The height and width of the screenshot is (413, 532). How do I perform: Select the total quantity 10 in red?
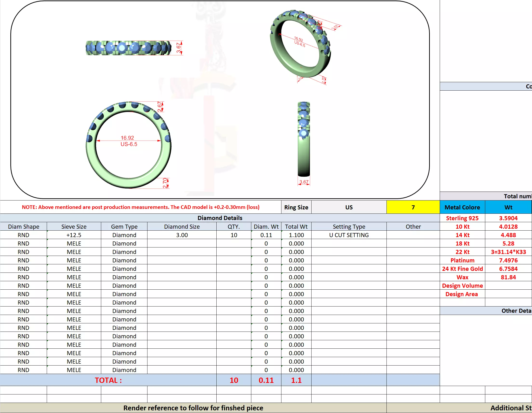pyautogui.click(x=234, y=380)
